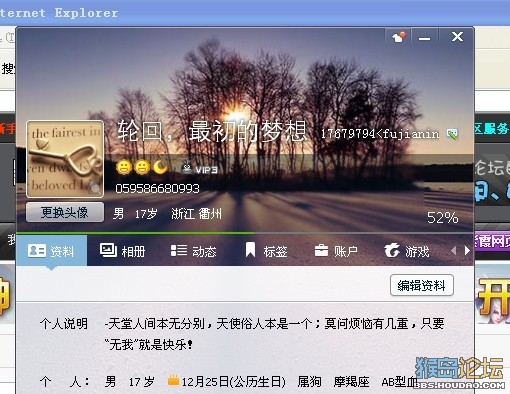510x394 pixels.
Task: Open the 动态 activity feed tab
Action: pos(193,251)
